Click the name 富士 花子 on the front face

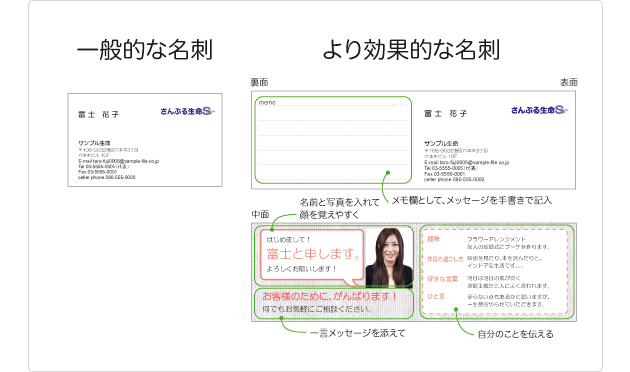click(445, 114)
